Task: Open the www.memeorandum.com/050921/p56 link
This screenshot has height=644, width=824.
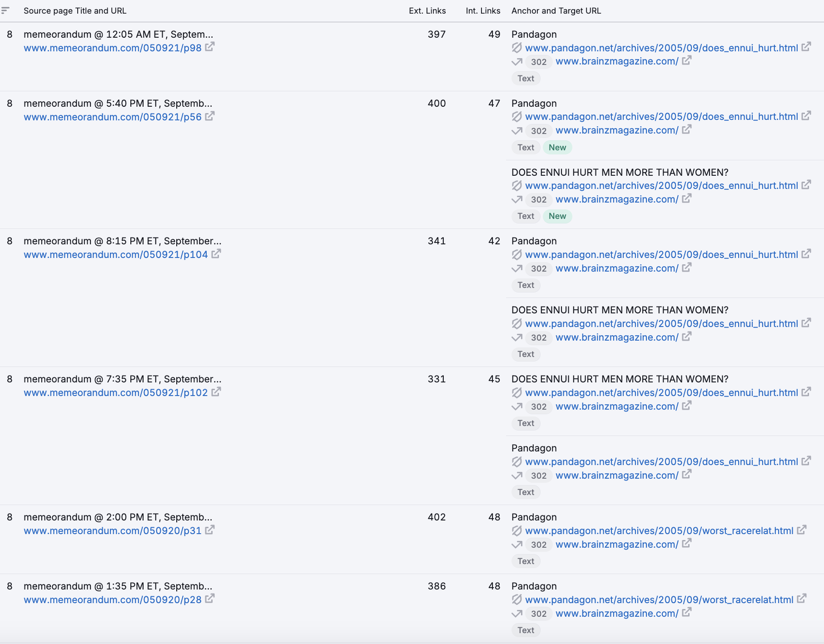Action: 112,117
